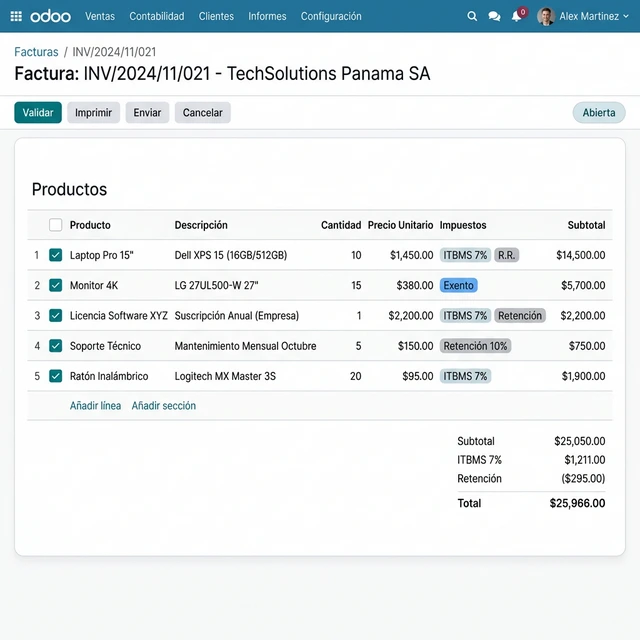Click the Añadir línea link
This screenshot has height=640, width=640.
pyautogui.click(x=95, y=406)
